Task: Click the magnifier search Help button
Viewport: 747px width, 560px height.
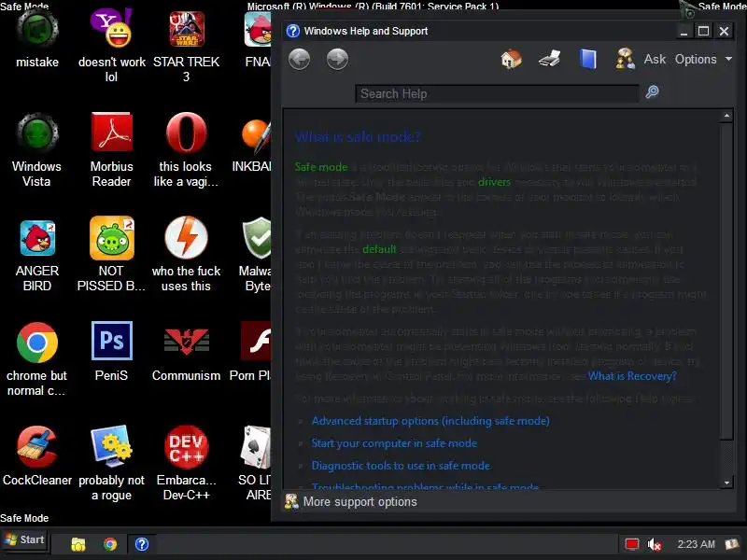Action: [652, 91]
